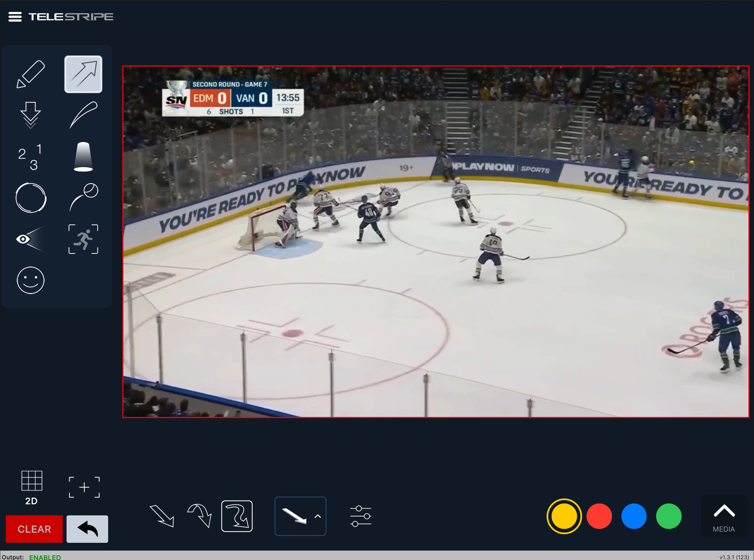Open the smiley emoji sticker tool

(30, 280)
